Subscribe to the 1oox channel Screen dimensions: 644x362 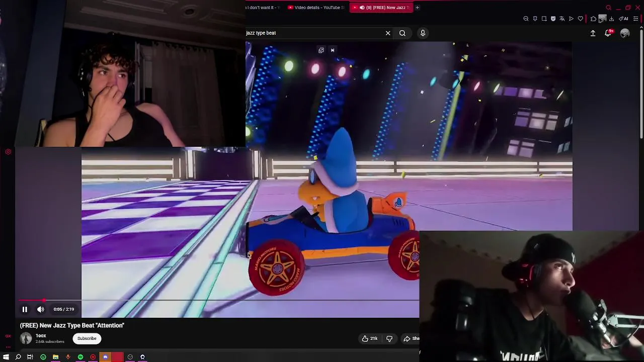tap(87, 339)
